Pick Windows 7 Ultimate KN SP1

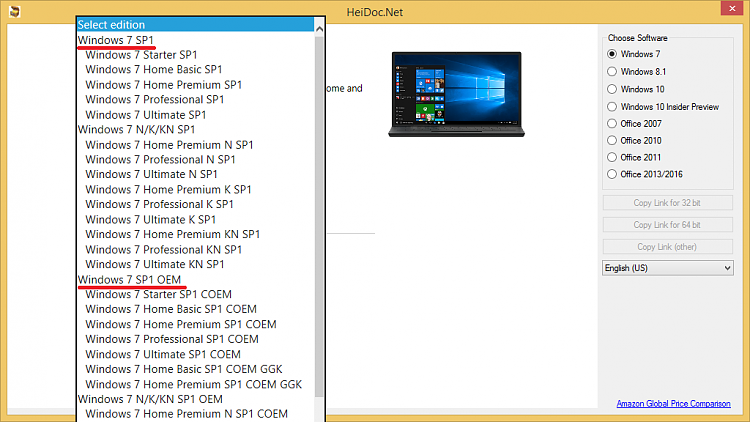click(x=154, y=264)
